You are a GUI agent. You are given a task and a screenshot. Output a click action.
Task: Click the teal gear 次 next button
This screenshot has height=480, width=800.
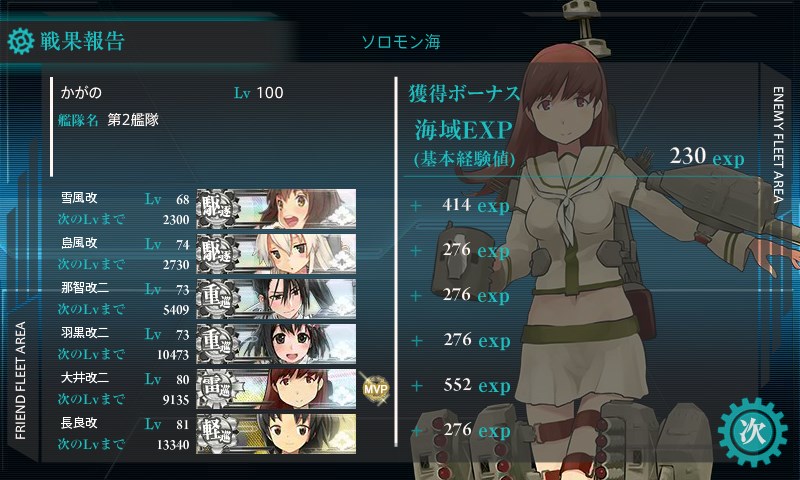[x=752, y=432]
